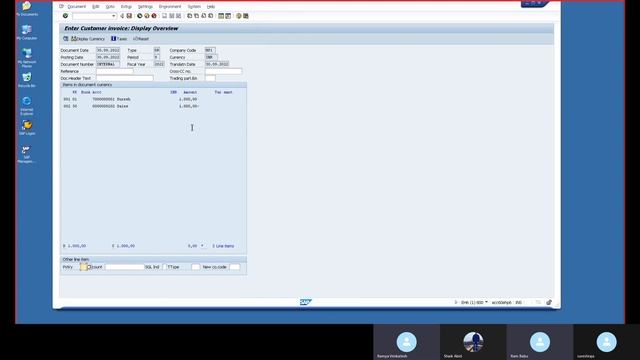Click the document overview icon left of Display Currency
This screenshot has height=360, width=640.
(66, 39)
